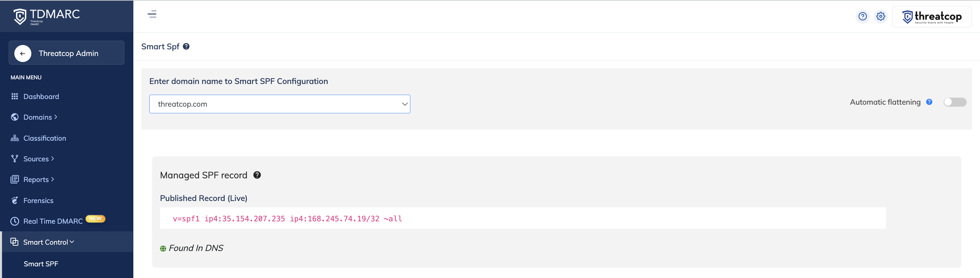Open Real Time DMARC page
Viewport: 980px width, 278px height.
53,221
